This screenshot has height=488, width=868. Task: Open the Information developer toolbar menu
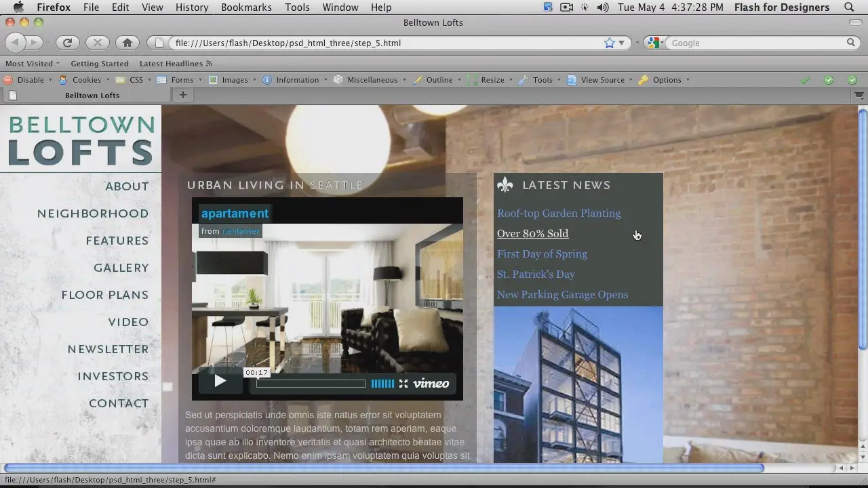point(294,80)
